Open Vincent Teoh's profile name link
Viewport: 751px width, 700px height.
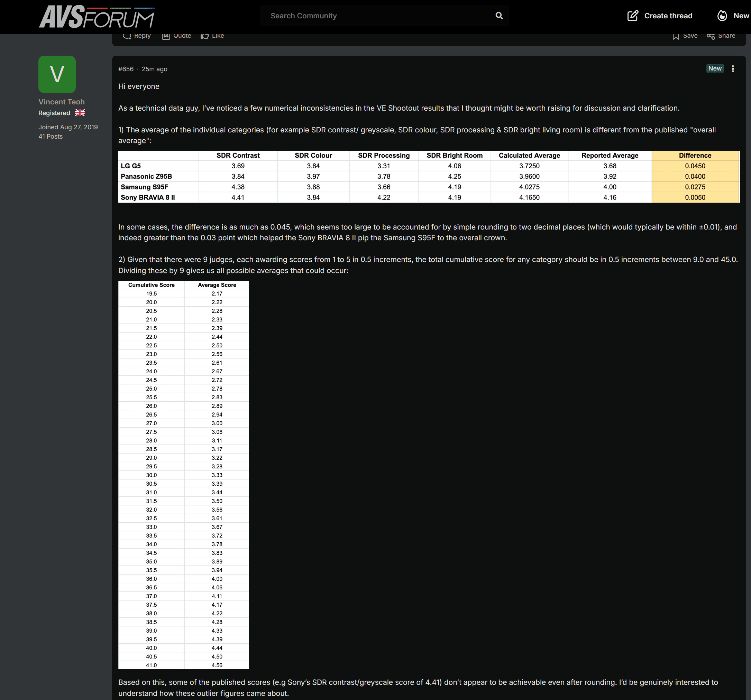[x=62, y=102]
